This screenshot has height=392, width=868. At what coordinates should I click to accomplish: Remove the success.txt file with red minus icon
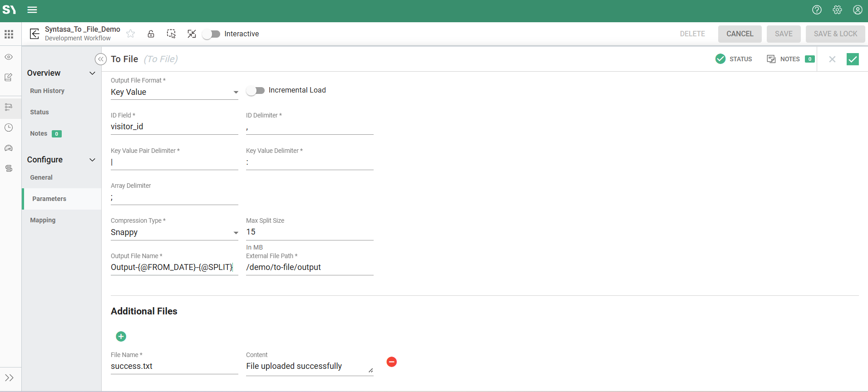[391, 362]
